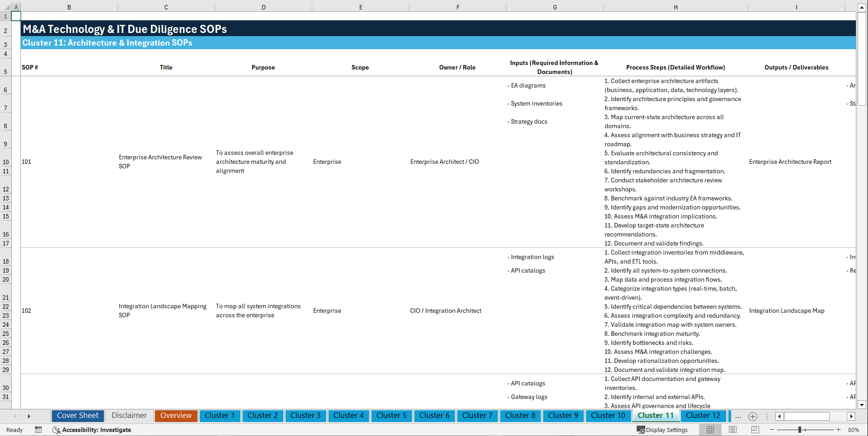Viewport: 868px width, 436px height.
Task: Switch to Normal view in status bar
Action: point(709,430)
